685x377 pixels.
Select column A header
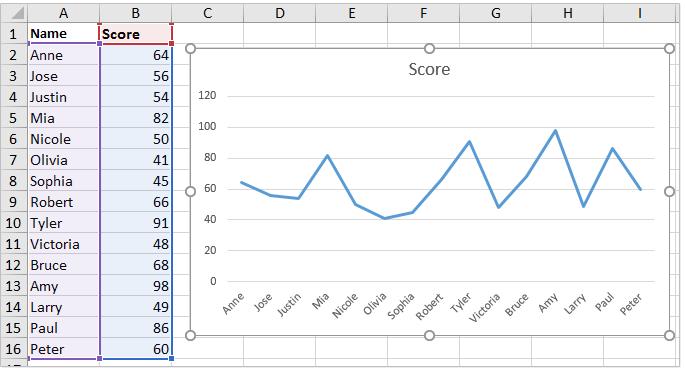click(63, 13)
